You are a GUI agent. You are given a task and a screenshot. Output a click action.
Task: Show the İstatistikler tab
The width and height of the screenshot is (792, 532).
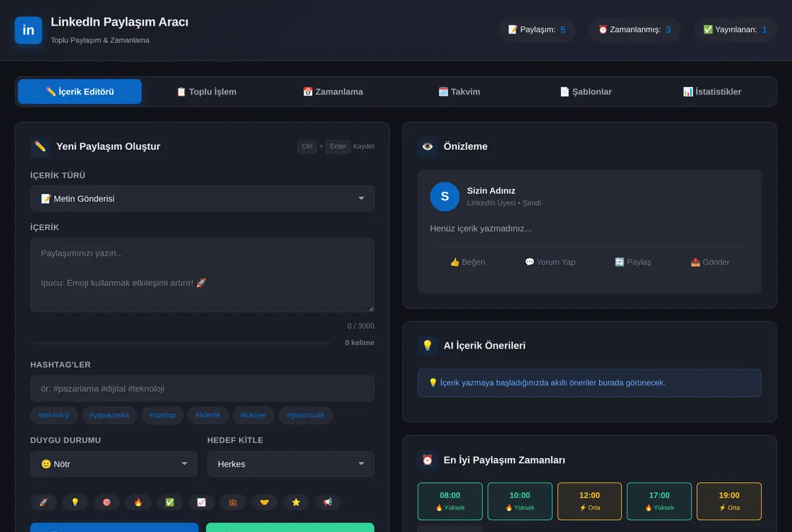[712, 92]
